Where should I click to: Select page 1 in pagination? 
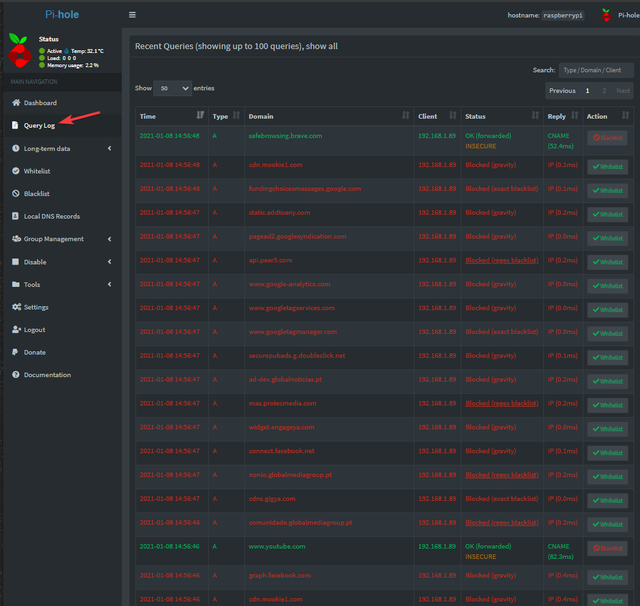(587, 91)
